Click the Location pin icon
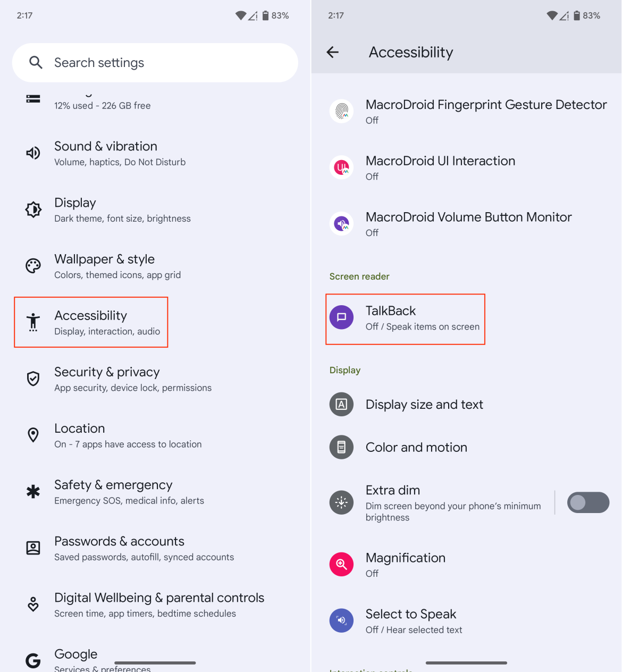Screen dimensions: 622x672 click(33, 435)
